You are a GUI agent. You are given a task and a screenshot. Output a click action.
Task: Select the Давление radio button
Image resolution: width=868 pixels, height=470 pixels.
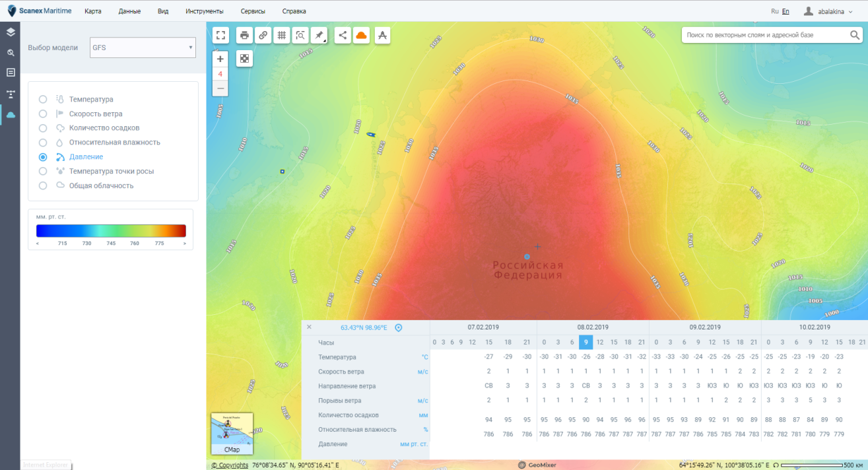point(43,157)
